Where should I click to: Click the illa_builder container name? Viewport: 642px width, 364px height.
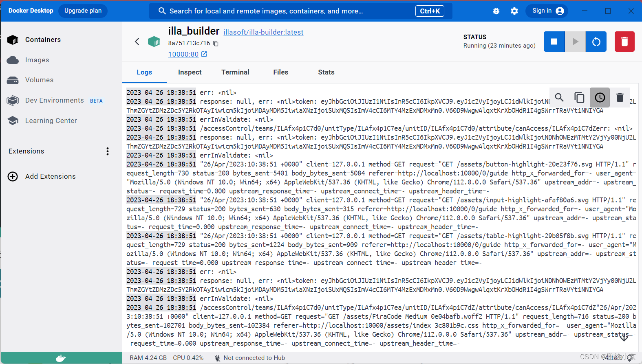[194, 31]
